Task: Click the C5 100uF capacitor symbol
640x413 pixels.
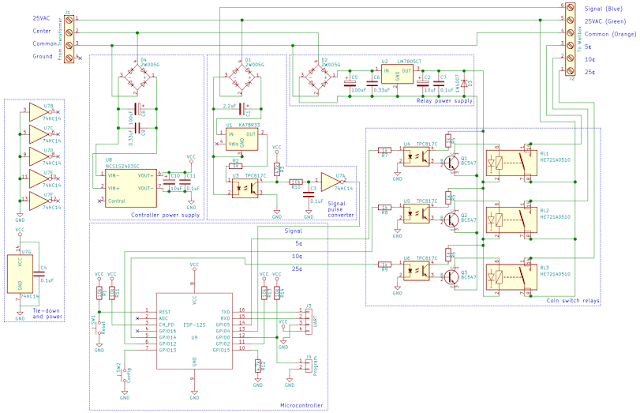Action: (x=350, y=83)
